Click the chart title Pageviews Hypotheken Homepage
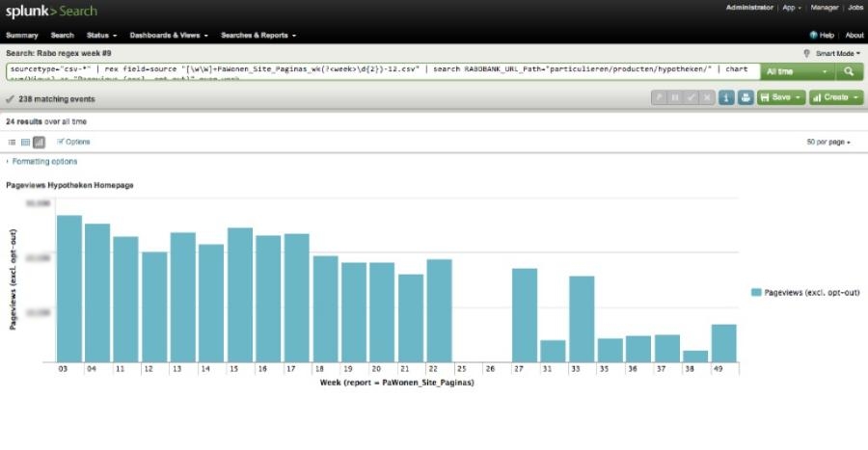 [69, 185]
